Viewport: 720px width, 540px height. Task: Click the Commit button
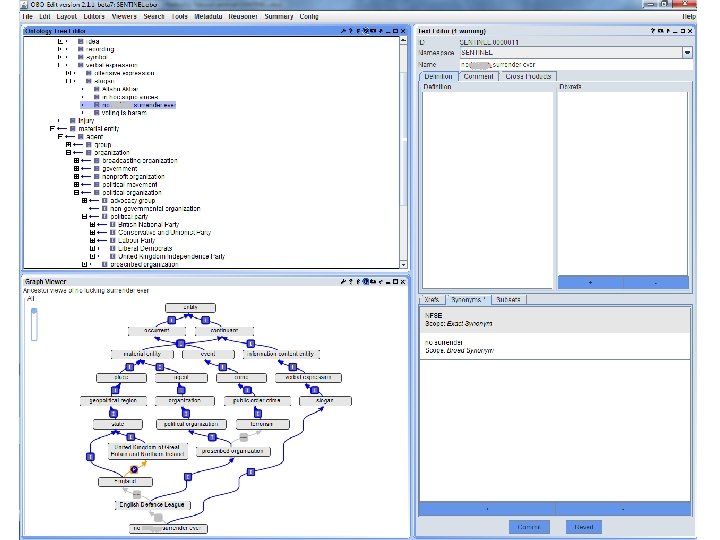pos(529,527)
